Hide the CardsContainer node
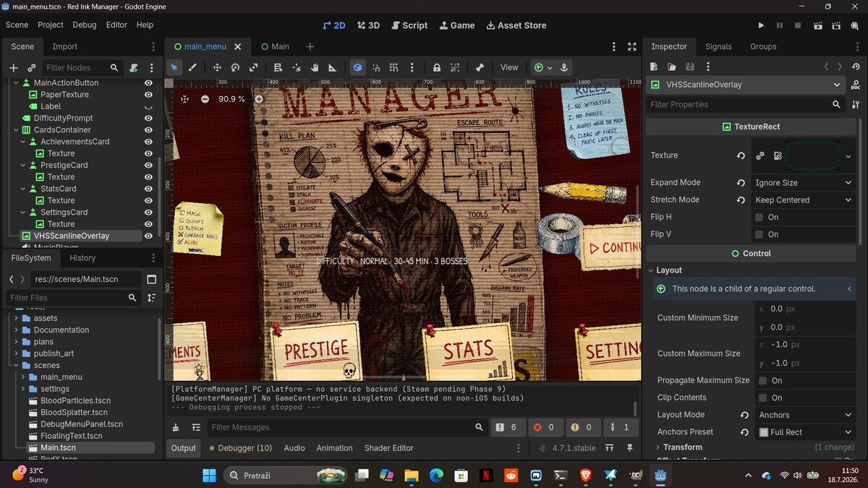The image size is (868, 488). click(148, 130)
